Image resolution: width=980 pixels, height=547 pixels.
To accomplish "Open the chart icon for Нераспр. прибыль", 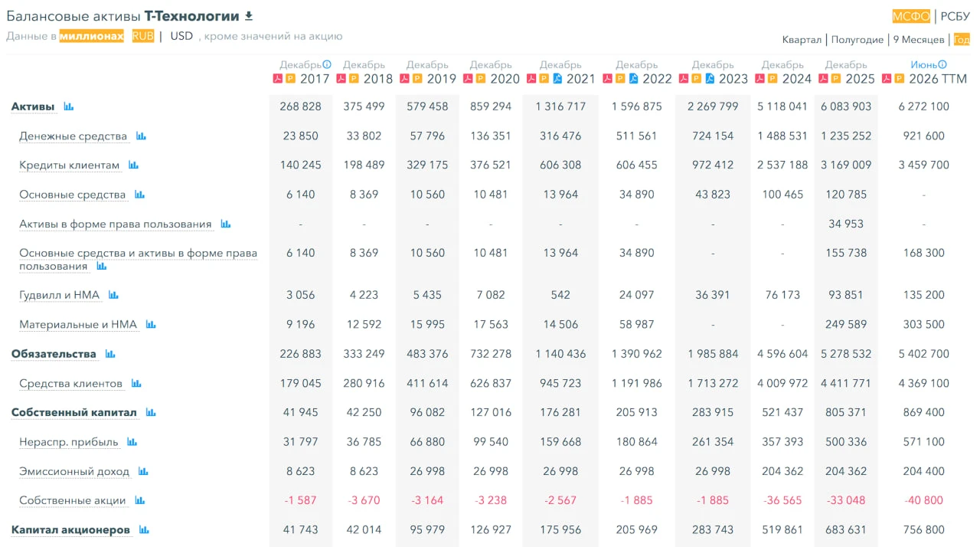I will pos(132,442).
